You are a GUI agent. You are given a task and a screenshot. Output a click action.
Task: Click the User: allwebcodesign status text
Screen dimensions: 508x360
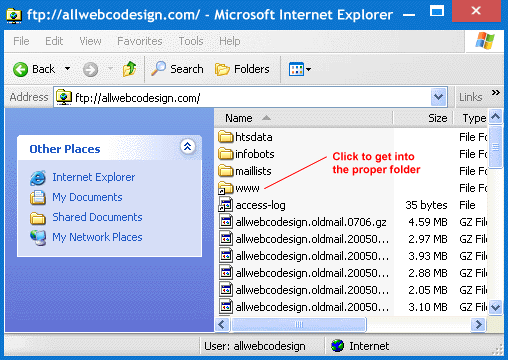click(255, 346)
